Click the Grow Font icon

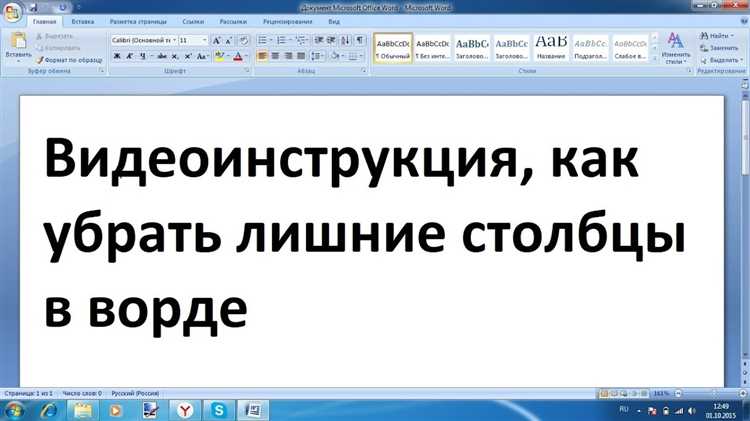click(x=216, y=41)
